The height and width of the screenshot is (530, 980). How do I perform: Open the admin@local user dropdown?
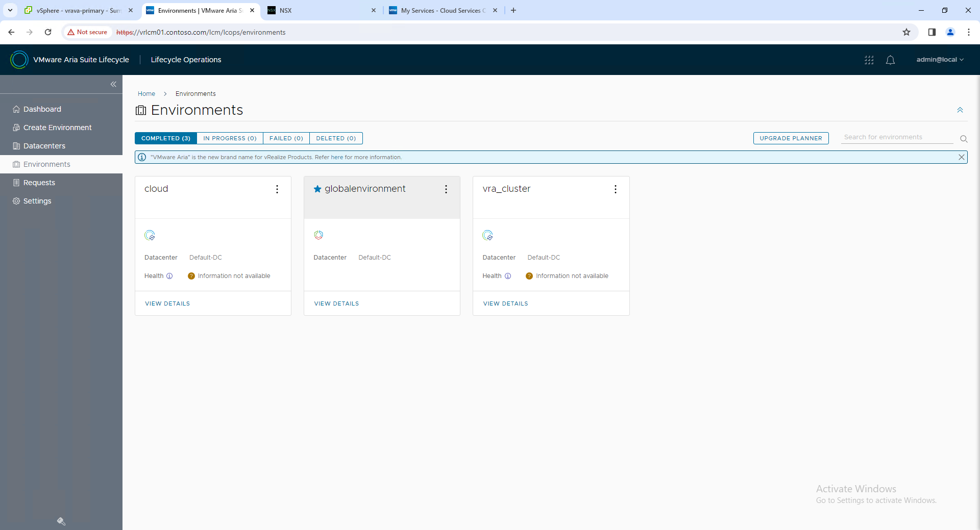click(940, 60)
